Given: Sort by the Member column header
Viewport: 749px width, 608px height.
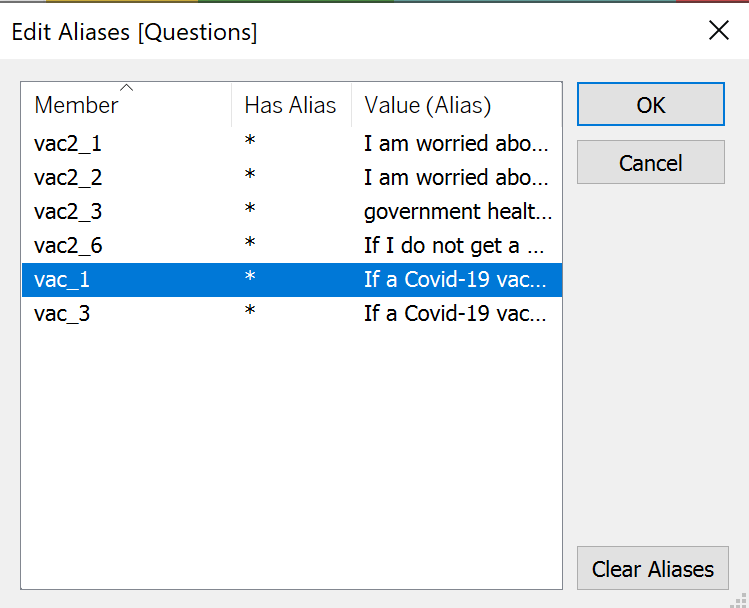Looking at the screenshot, I should [76, 106].
